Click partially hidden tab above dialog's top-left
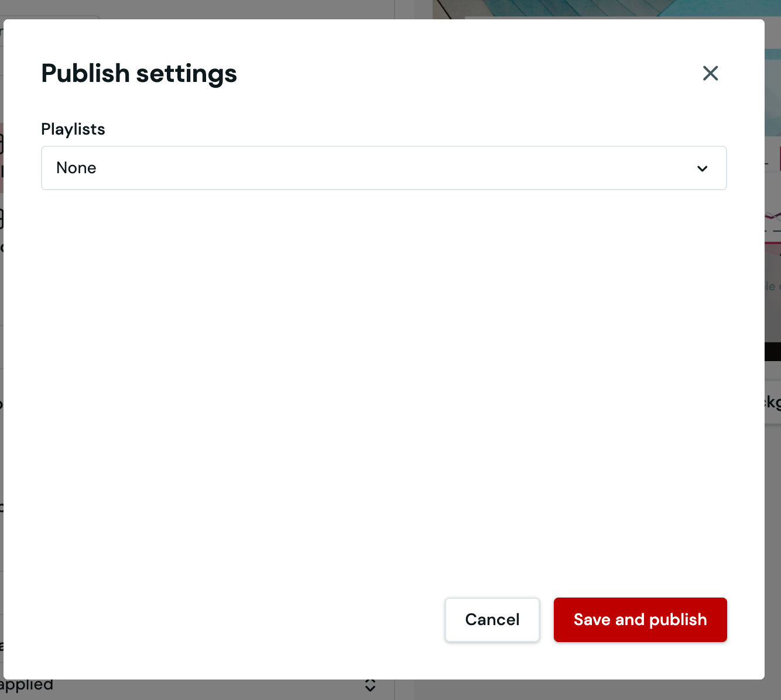 click(x=53, y=16)
